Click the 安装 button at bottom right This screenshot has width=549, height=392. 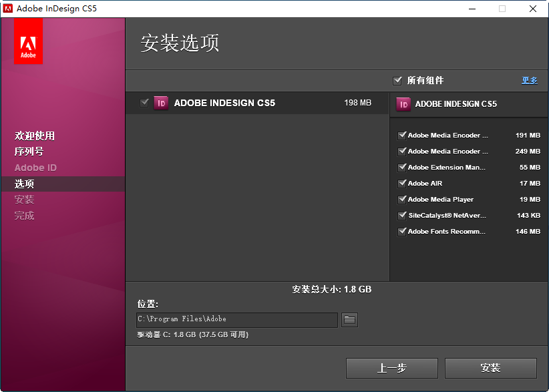(490, 368)
